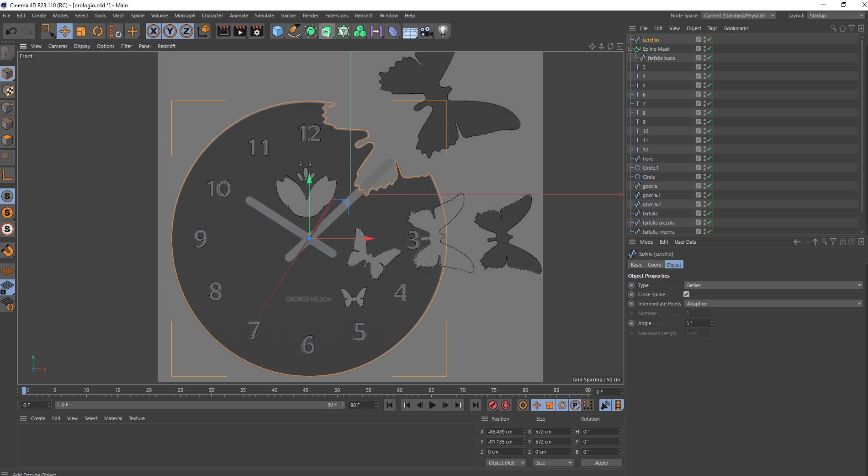
Task: Enable Snap magnet tool
Action: click(7, 250)
